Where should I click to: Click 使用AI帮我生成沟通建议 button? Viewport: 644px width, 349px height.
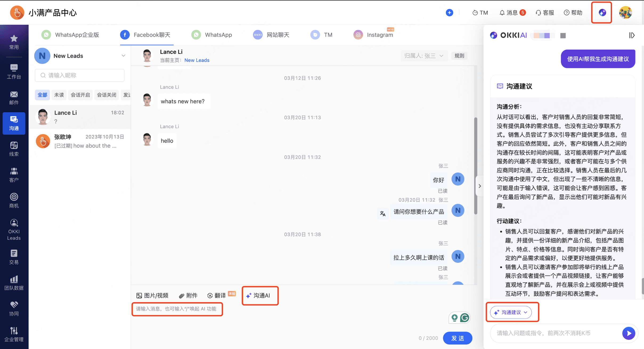click(x=598, y=59)
